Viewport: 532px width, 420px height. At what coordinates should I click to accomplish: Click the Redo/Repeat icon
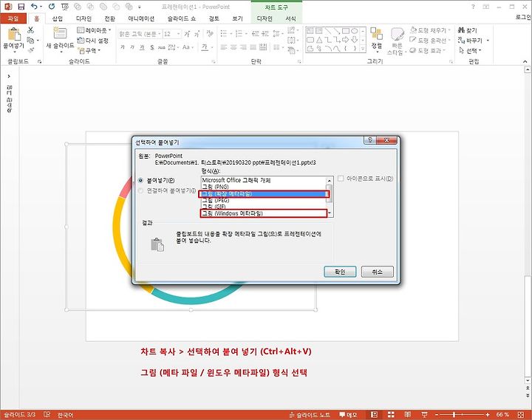(x=52, y=7)
